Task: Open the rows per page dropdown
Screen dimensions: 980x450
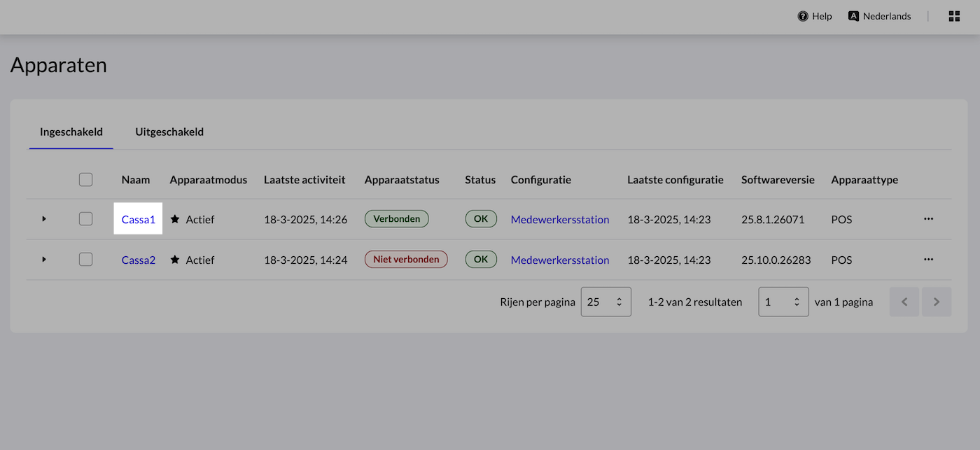Action: (x=605, y=302)
